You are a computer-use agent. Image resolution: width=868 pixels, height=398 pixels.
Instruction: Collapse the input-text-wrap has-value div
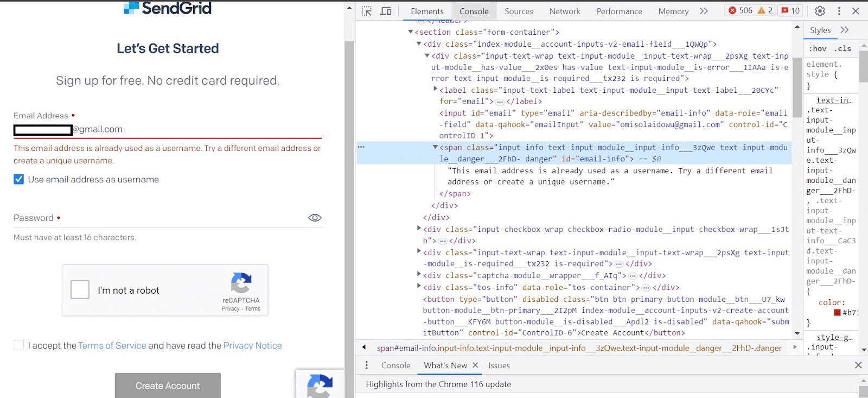[x=427, y=55]
